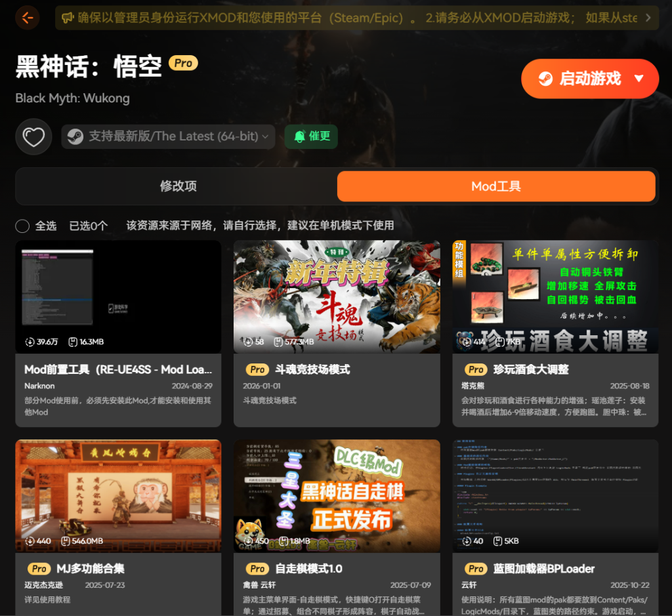Toggle the 全选 select-all radio button

click(x=22, y=226)
